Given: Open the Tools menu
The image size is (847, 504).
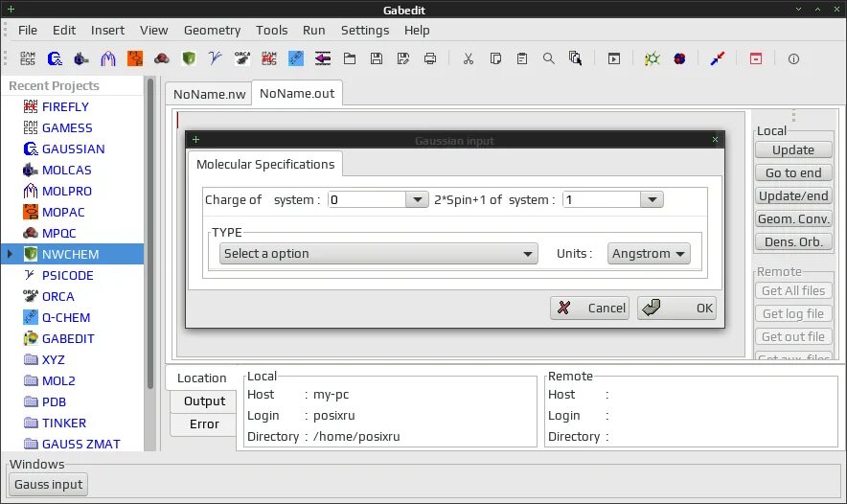Looking at the screenshot, I should point(272,31).
